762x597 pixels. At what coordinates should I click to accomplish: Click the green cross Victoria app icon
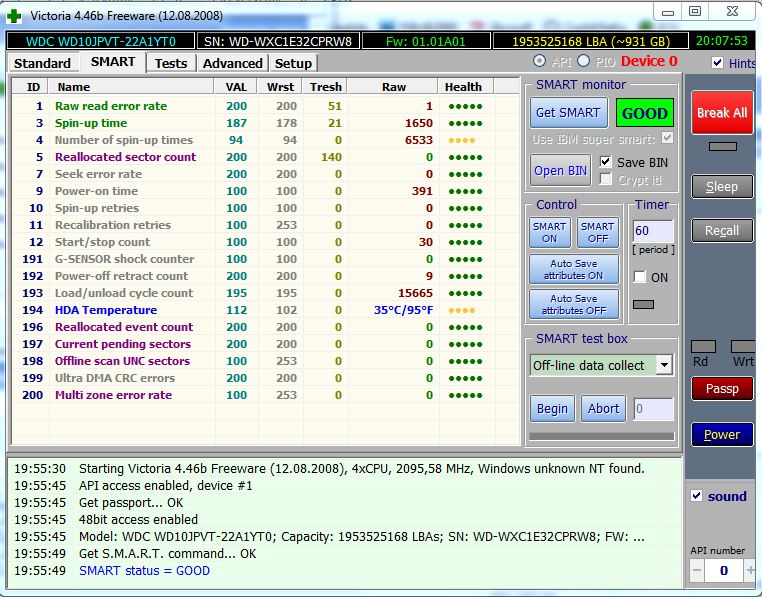[13, 15]
